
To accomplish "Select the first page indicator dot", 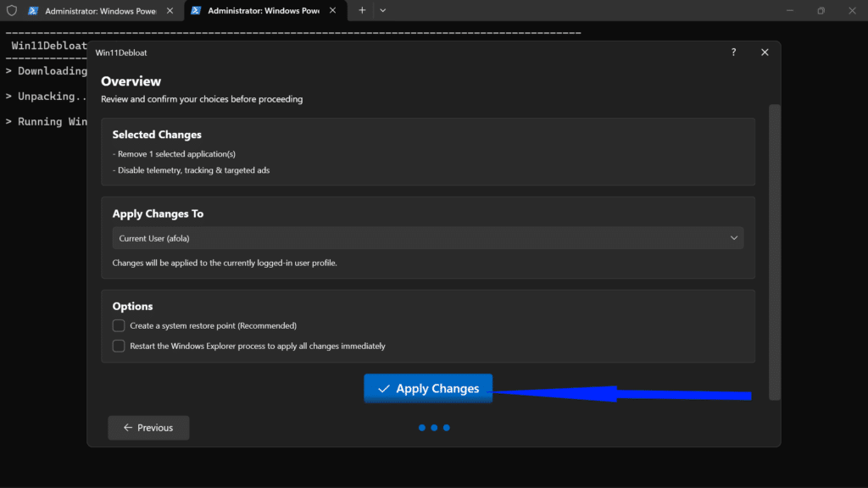I will coord(421,428).
